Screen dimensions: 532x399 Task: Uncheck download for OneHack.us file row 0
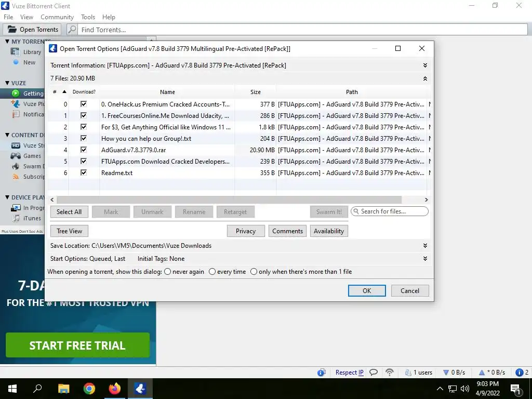(x=84, y=104)
